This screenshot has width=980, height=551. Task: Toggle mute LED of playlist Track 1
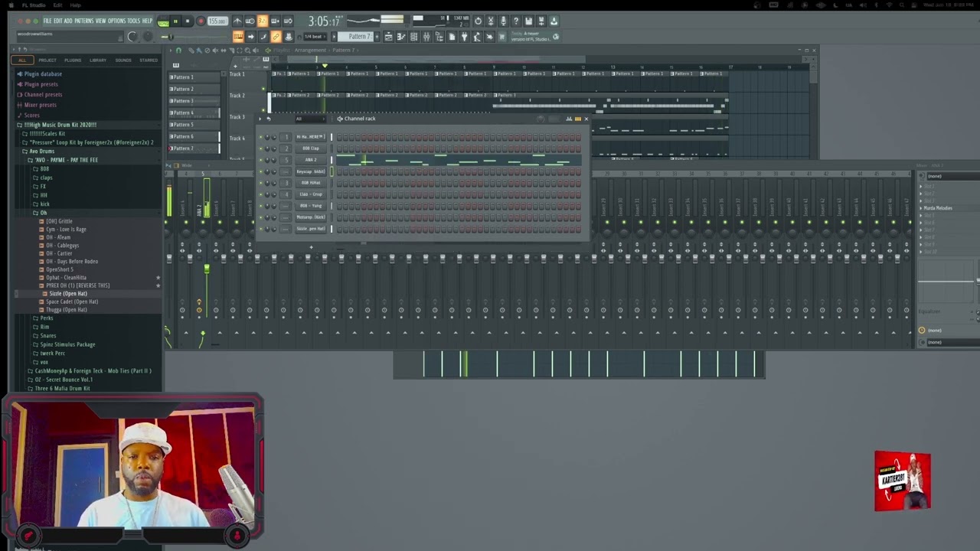(x=263, y=89)
